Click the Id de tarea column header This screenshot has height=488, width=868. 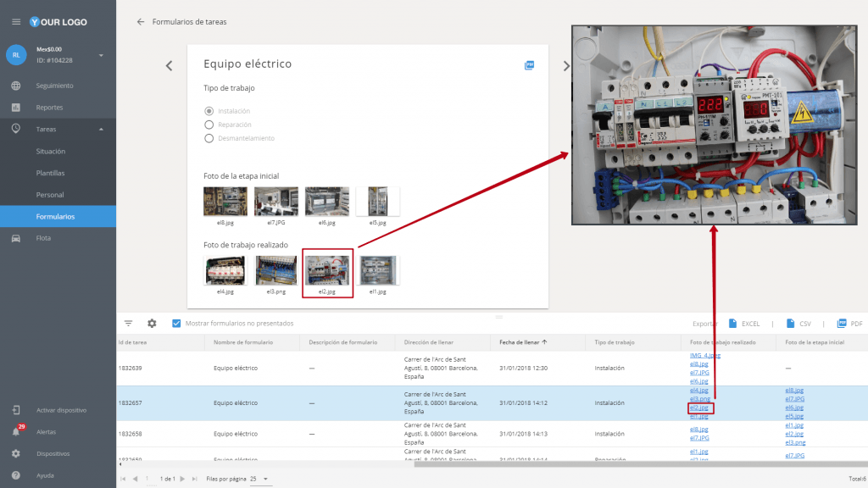tap(132, 342)
